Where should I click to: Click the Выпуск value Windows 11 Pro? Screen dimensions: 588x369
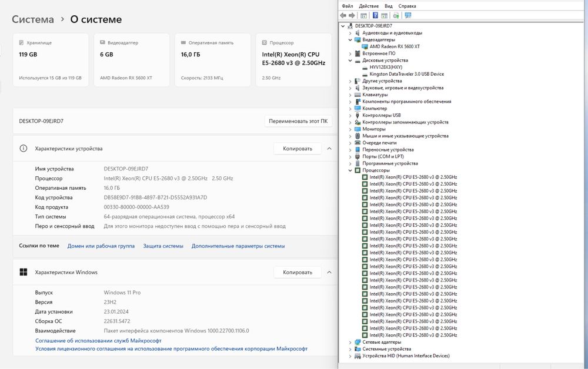pos(122,293)
